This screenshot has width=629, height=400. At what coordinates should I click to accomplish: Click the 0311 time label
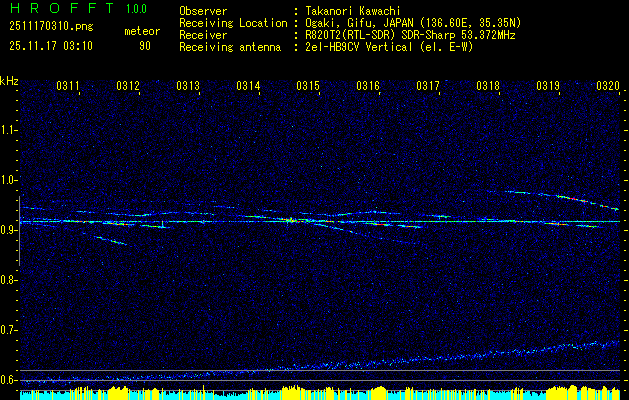point(68,86)
